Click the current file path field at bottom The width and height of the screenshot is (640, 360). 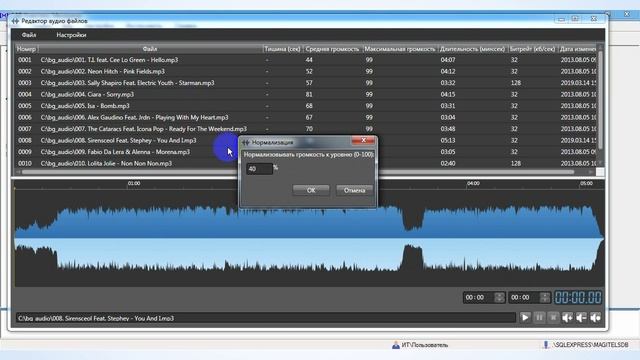(x=266, y=318)
